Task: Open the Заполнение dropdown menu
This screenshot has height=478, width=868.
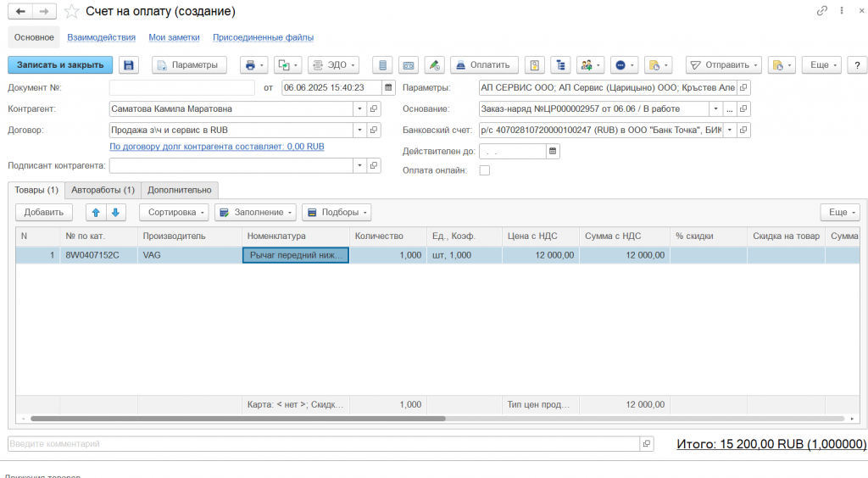Action: pos(255,212)
